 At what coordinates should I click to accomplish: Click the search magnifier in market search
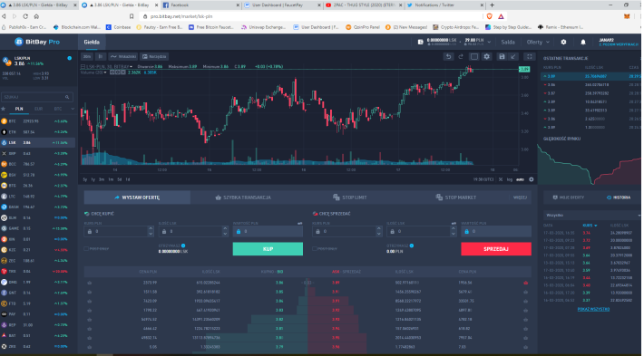click(67, 97)
